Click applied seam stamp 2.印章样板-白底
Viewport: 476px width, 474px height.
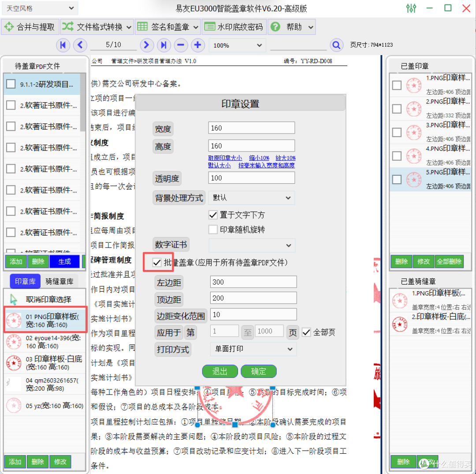tap(399, 324)
